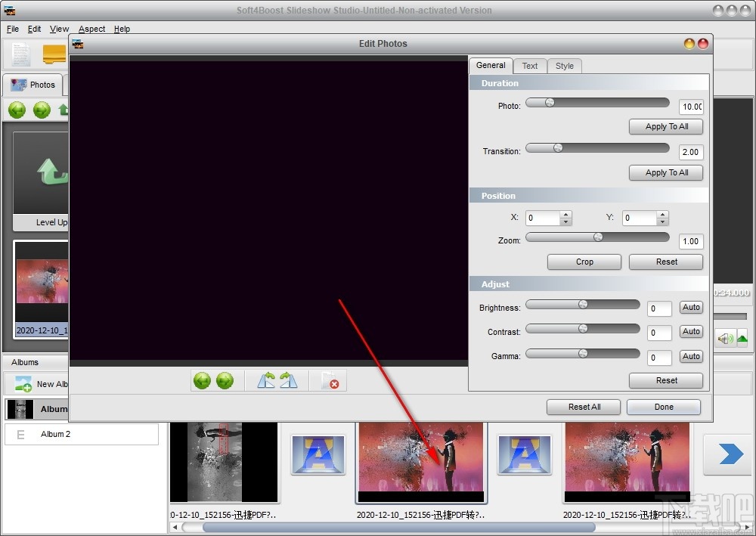
Task: Open the Aspect menu
Action: [x=91, y=29]
